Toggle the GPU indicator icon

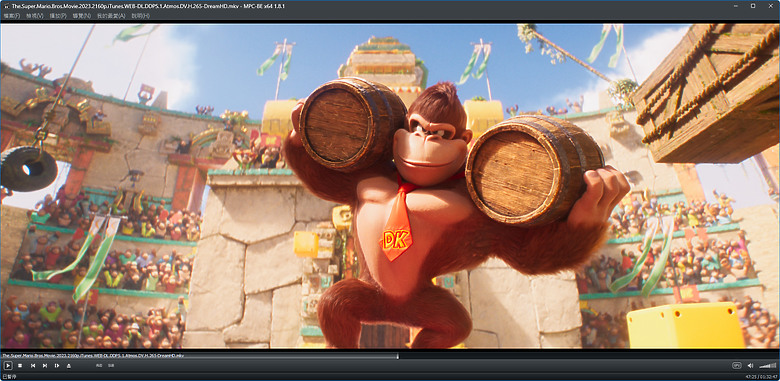pyautogui.click(x=737, y=366)
